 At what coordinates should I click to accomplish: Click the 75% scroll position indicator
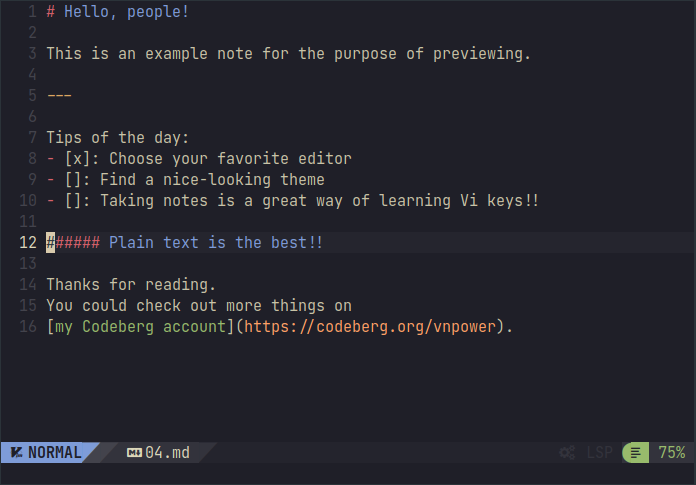pyautogui.click(x=671, y=453)
